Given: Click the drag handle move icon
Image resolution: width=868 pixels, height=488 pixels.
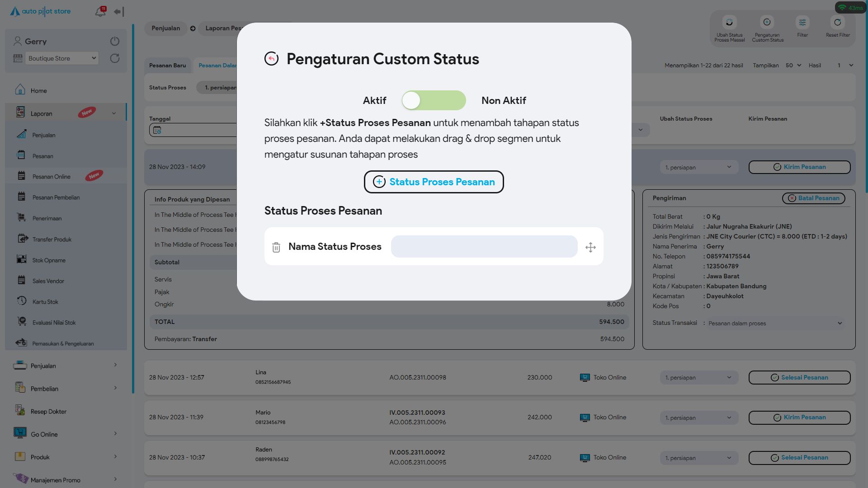Looking at the screenshot, I should (x=590, y=247).
